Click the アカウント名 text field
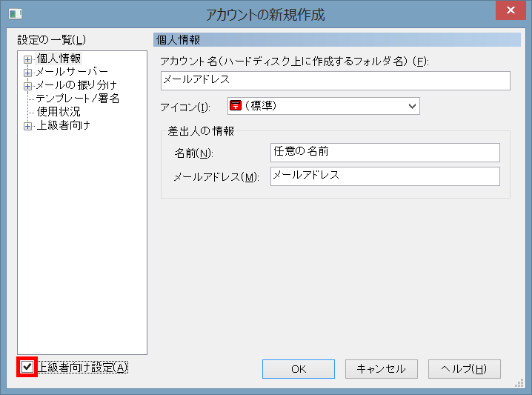This screenshot has height=395, width=532. pos(335,80)
